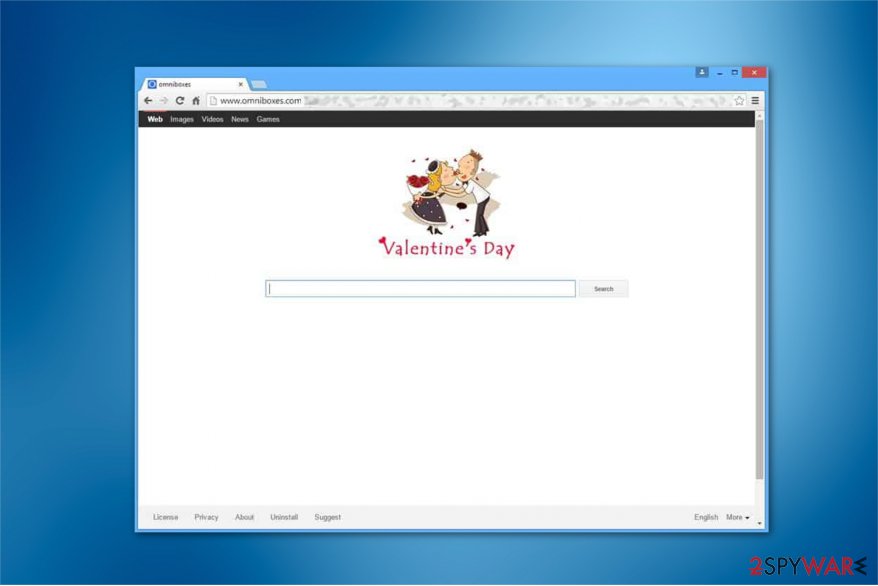This screenshot has height=586, width=878.
Task: Focus the main search text box
Action: (421, 289)
